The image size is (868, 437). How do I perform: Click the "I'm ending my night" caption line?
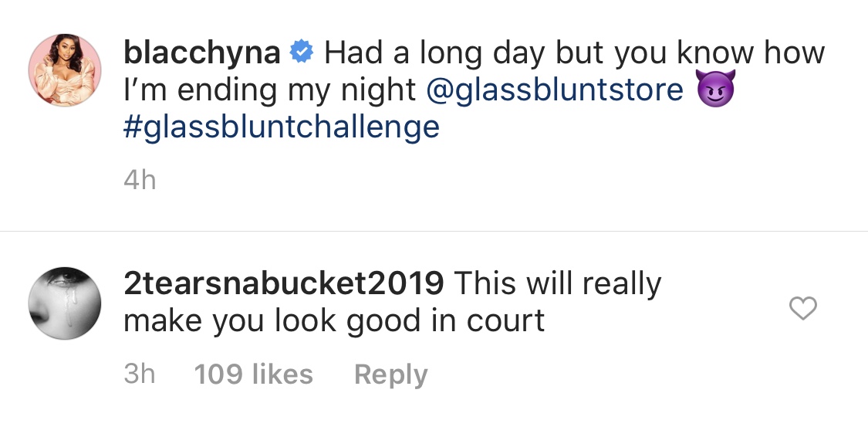(270, 90)
